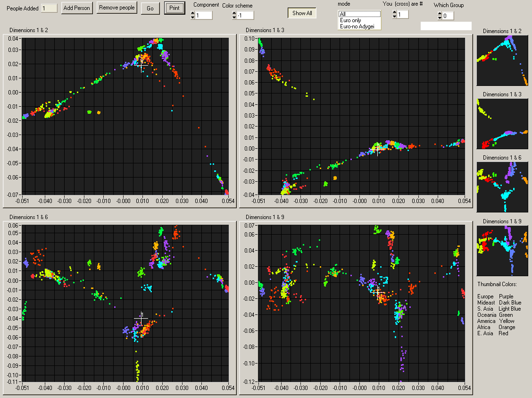532x398 pixels.
Task: Increase the Which Group value with its up arrow
Action: click(x=440, y=14)
